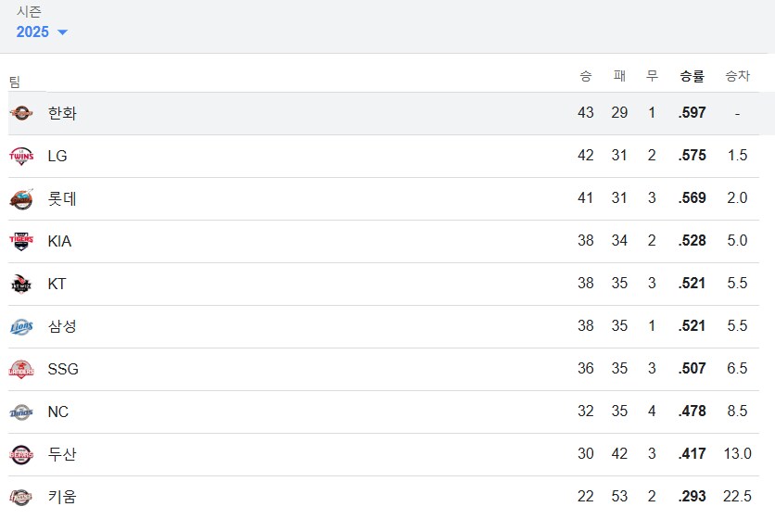Open the 한화 team name link
775x532 pixels.
[x=62, y=113]
